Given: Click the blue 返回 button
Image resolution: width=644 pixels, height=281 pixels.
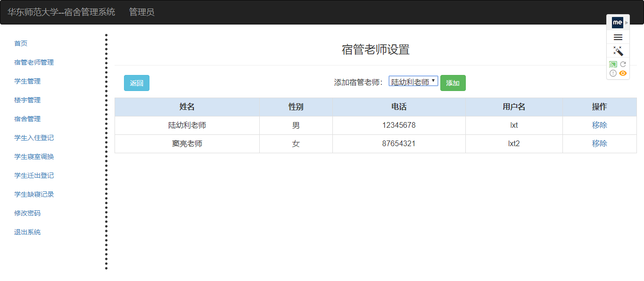Looking at the screenshot, I should [x=137, y=83].
